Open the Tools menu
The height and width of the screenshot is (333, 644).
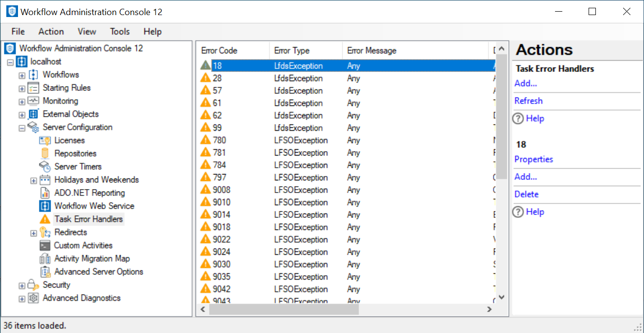(x=120, y=32)
